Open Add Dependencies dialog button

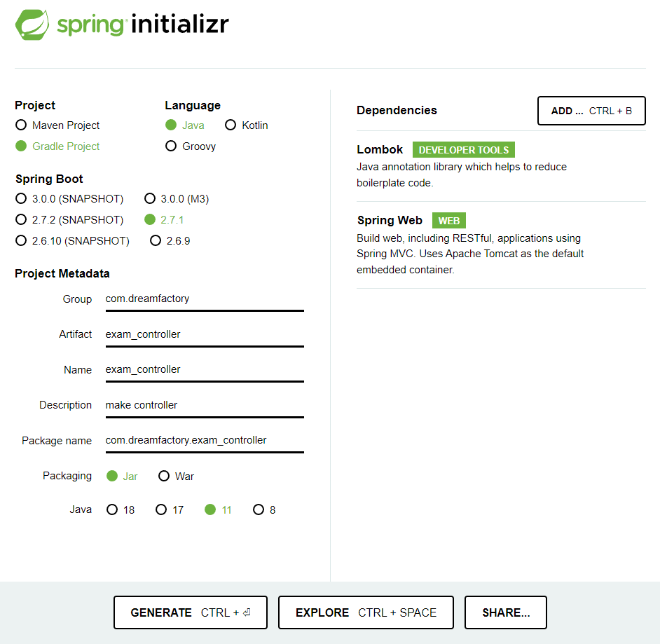tap(591, 111)
